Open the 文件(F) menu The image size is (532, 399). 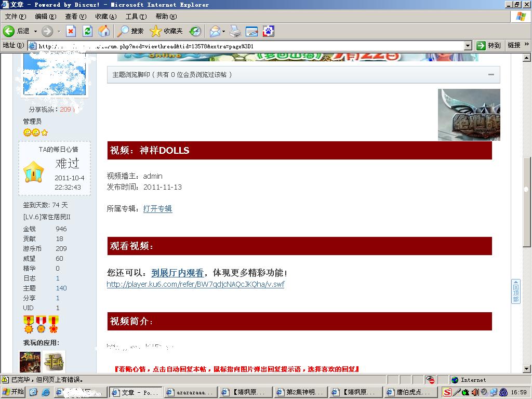click(16, 16)
